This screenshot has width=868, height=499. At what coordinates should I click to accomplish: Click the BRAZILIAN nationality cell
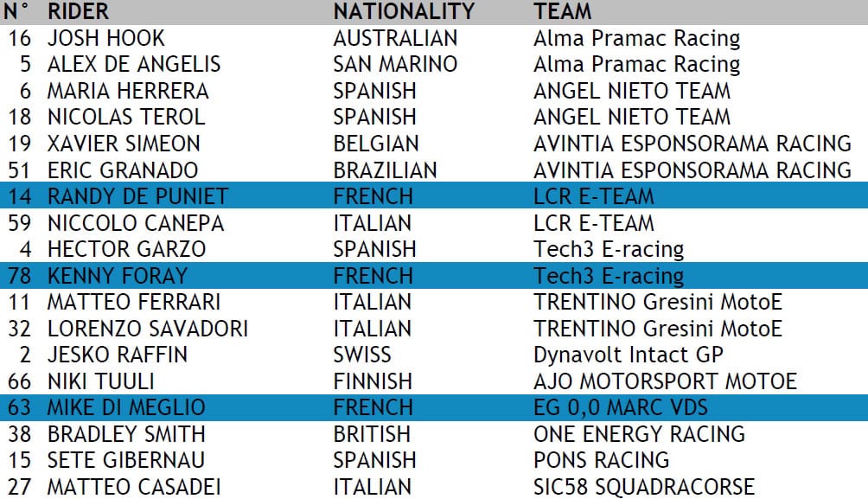[385, 170]
